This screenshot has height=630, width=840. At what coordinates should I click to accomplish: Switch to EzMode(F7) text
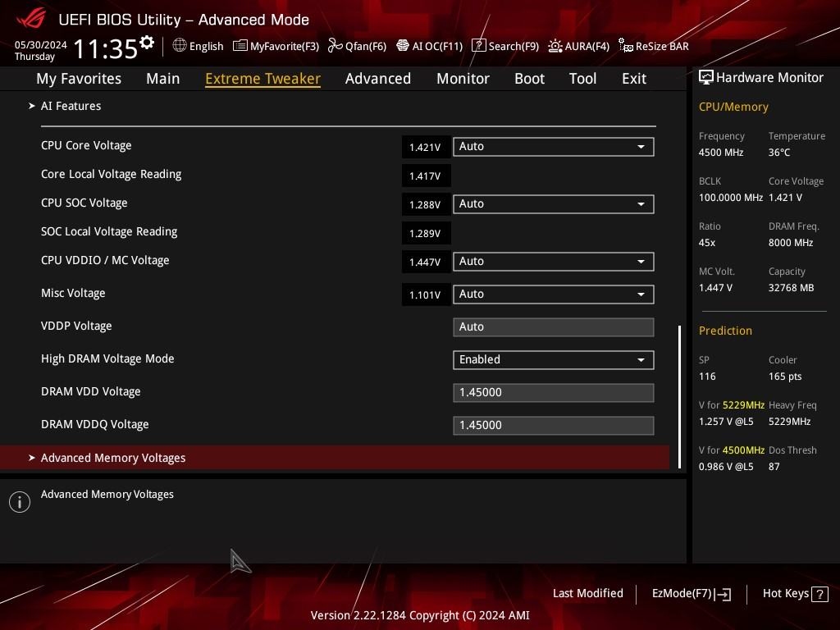coord(682,594)
